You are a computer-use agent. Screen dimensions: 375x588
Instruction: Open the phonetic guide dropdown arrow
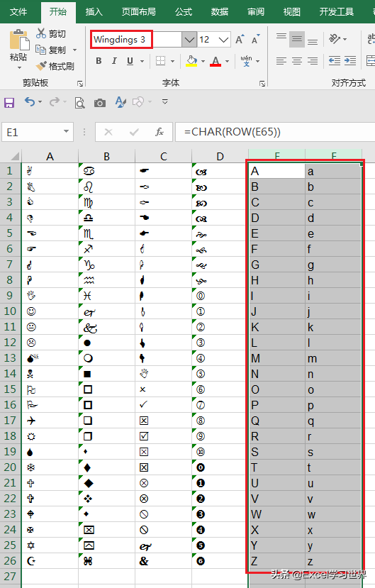point(258,61)
